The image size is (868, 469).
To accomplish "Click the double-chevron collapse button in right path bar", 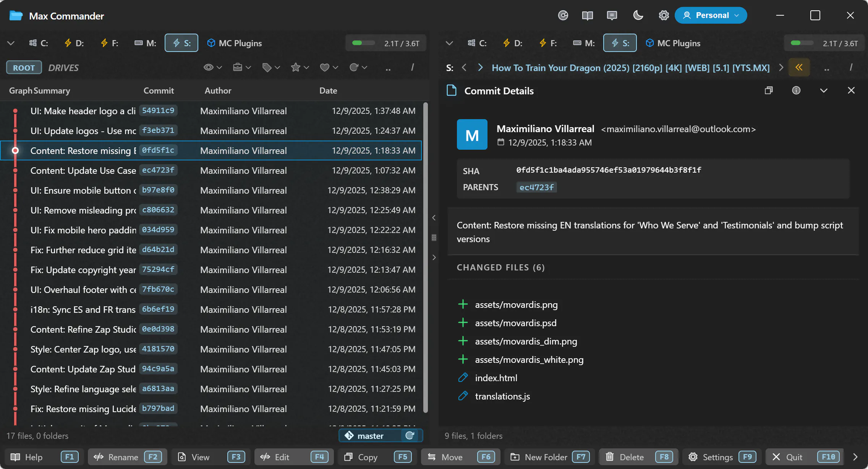I will [799, 68].
